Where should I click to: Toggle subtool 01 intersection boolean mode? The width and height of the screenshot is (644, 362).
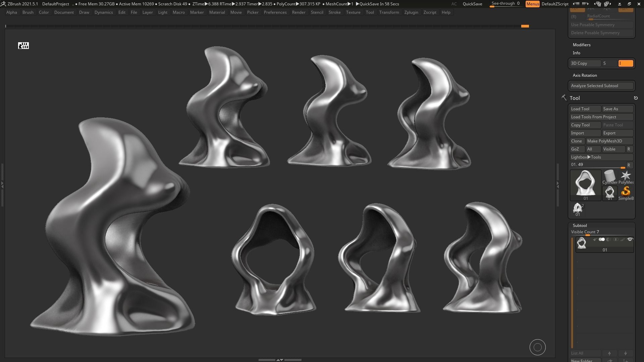[x=615, y=239]
